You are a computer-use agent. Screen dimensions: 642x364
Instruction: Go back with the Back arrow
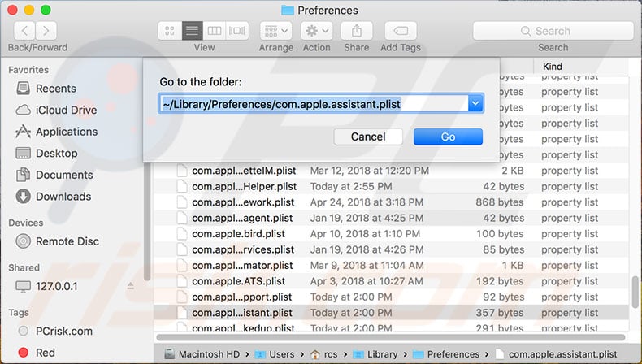pyautogui.click(x=24, y=31)
